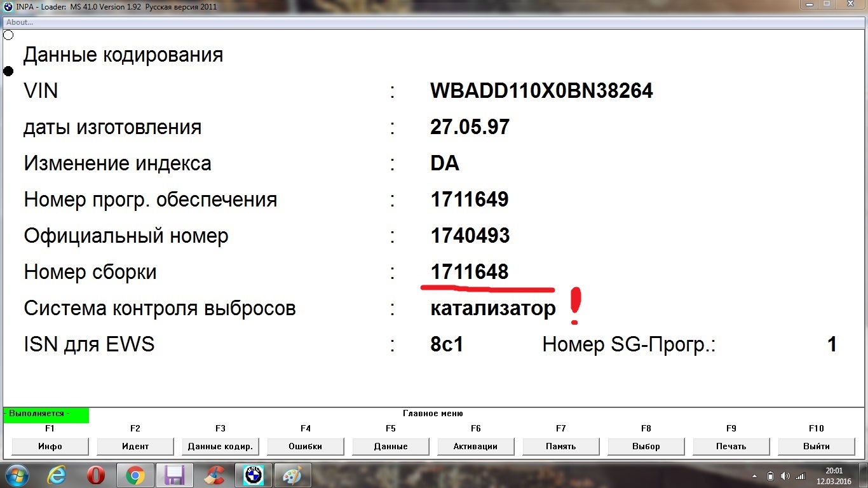Screen dimensions: 868x488
Task: Open F6 Активации button
Action: click(476, 446)
